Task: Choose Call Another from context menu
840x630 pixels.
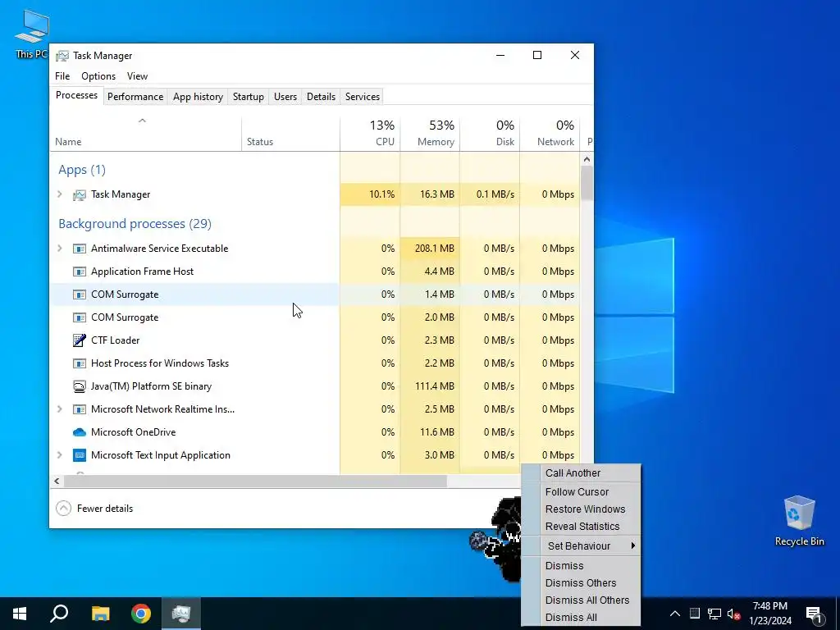Action: tap(582, 473)
